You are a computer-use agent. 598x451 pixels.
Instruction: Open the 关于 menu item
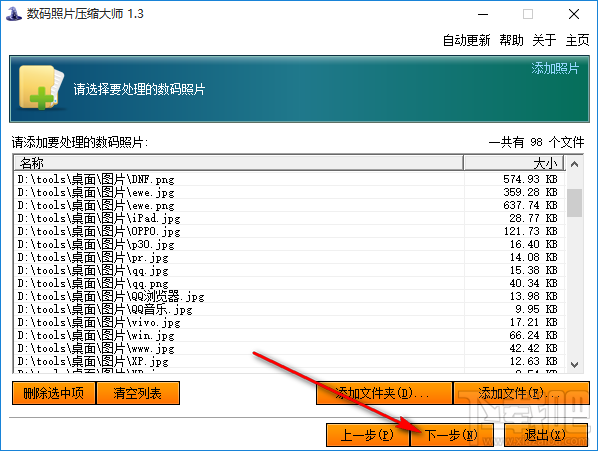point(544,40)
